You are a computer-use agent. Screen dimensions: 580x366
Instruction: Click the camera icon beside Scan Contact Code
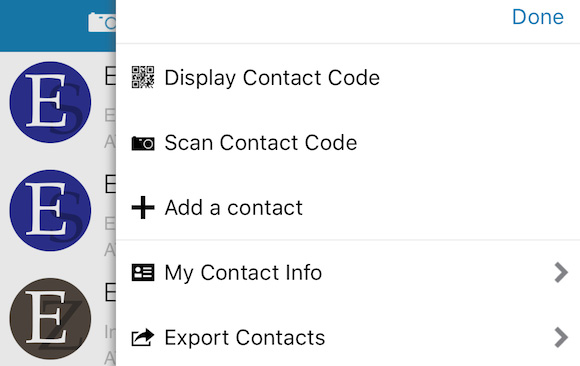[143, 143]
